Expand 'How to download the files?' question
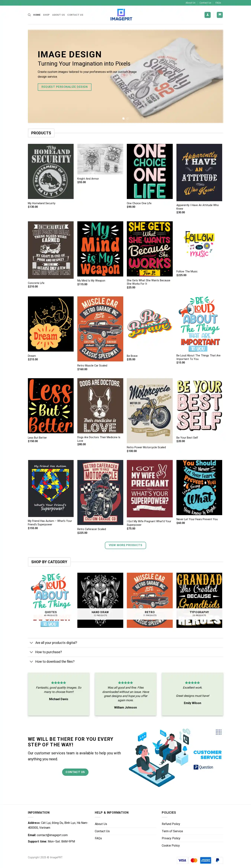The height and width of the screenshot is (868, 251). [125, 661]
